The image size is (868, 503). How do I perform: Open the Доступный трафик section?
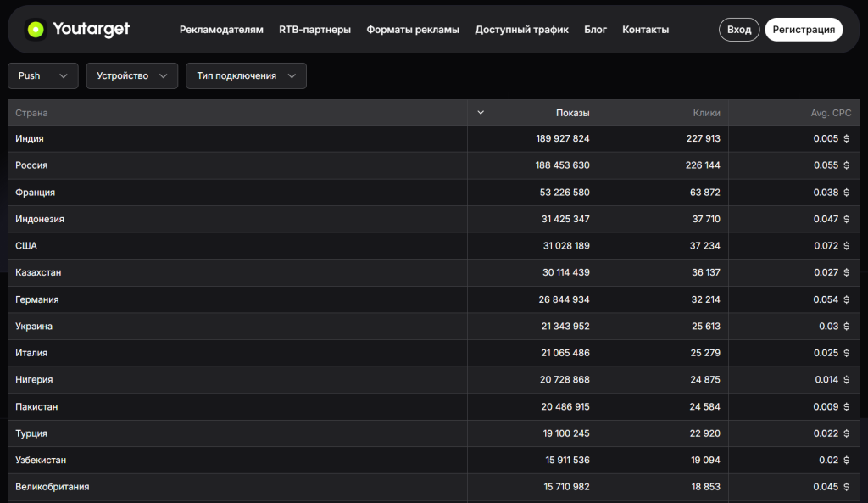click(521, 30)
